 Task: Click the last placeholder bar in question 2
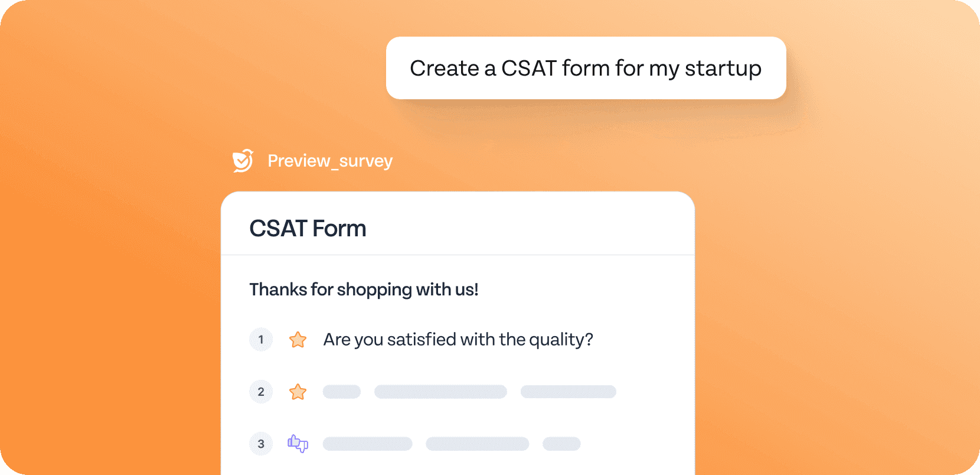[x=569, y=392]
